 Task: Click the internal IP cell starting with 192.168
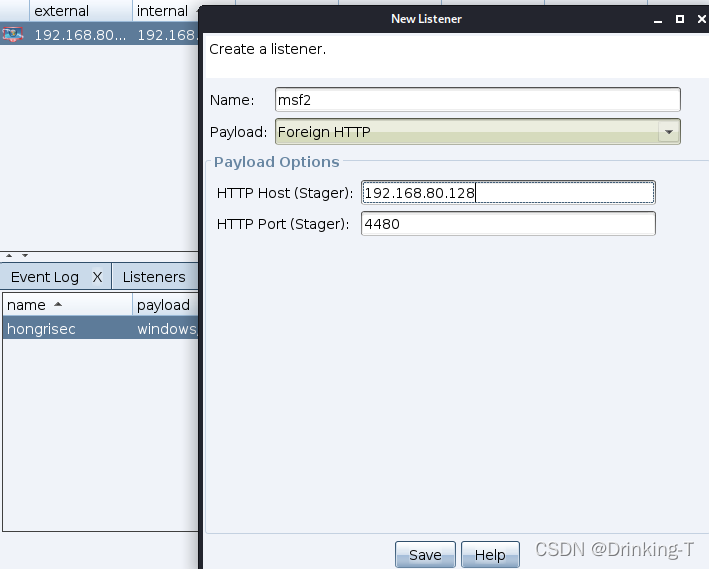click(x=166, y=34)
